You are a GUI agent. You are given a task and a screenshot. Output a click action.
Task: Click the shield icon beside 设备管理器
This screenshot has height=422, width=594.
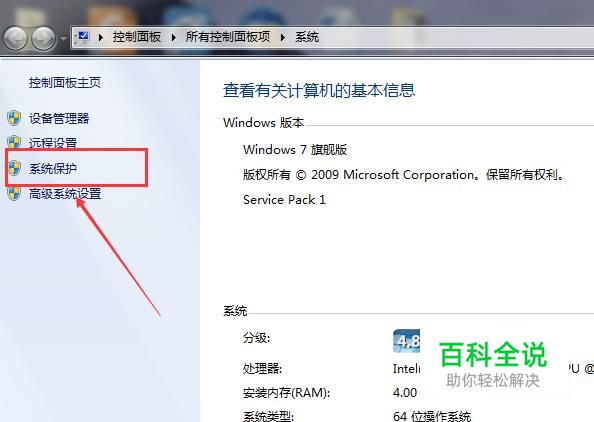(14, 118)
